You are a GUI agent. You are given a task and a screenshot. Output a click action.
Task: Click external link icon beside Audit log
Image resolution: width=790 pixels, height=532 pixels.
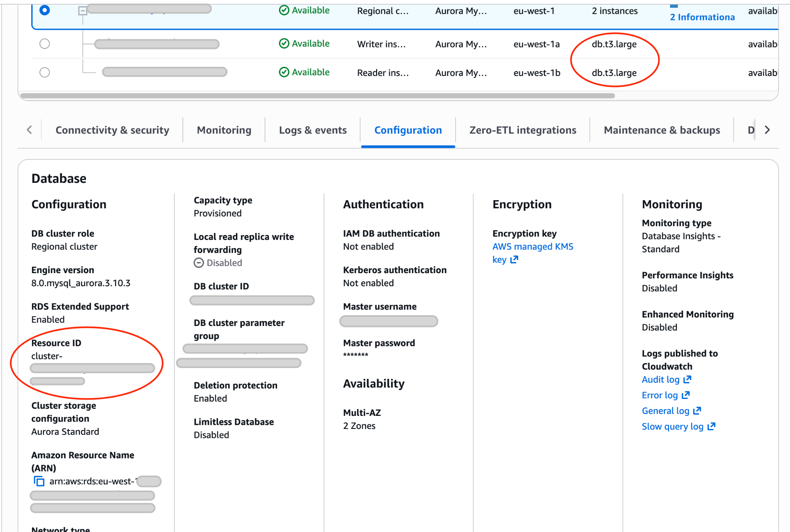tap(687, 380)
